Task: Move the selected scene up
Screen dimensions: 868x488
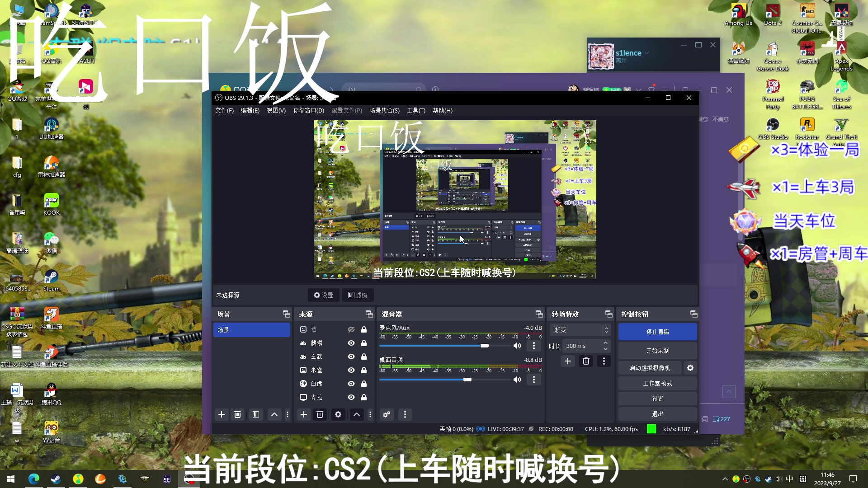Action: click(274, 414)
